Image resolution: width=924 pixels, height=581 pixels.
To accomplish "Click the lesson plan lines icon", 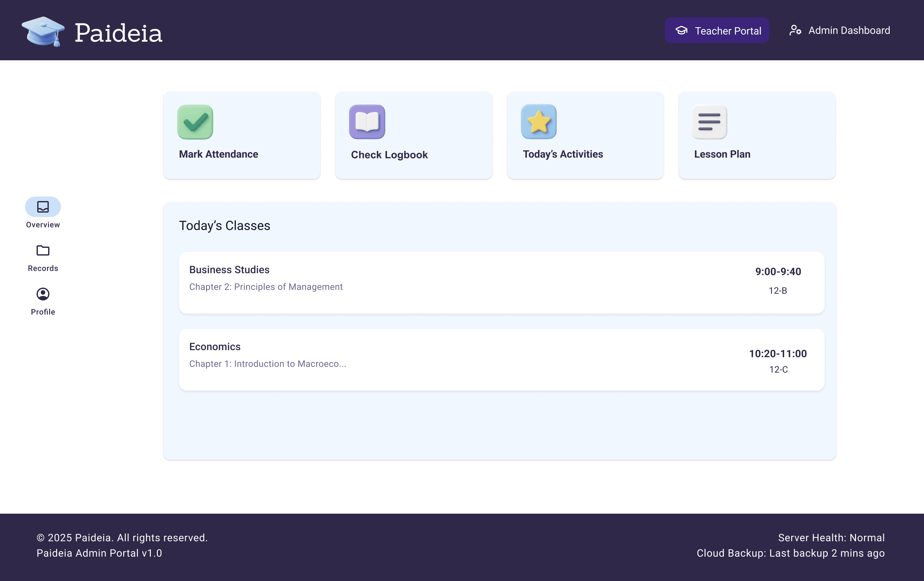I will (709, 122).
